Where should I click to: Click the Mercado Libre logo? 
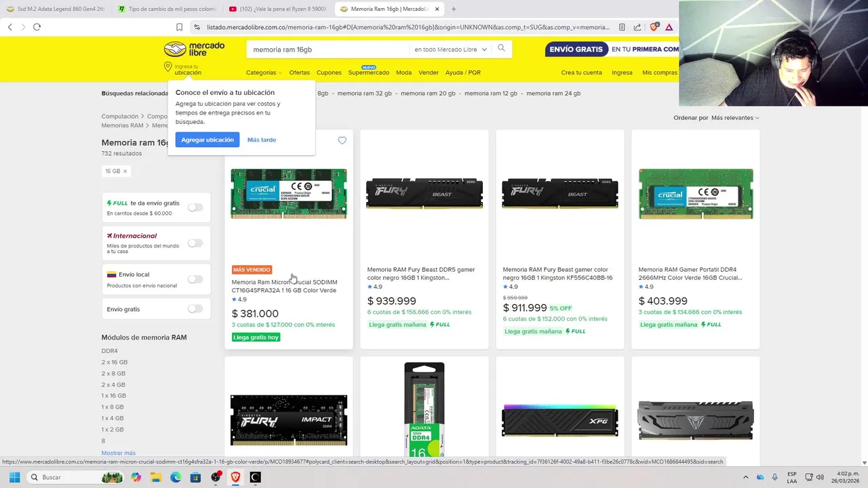tap(195, 49)
